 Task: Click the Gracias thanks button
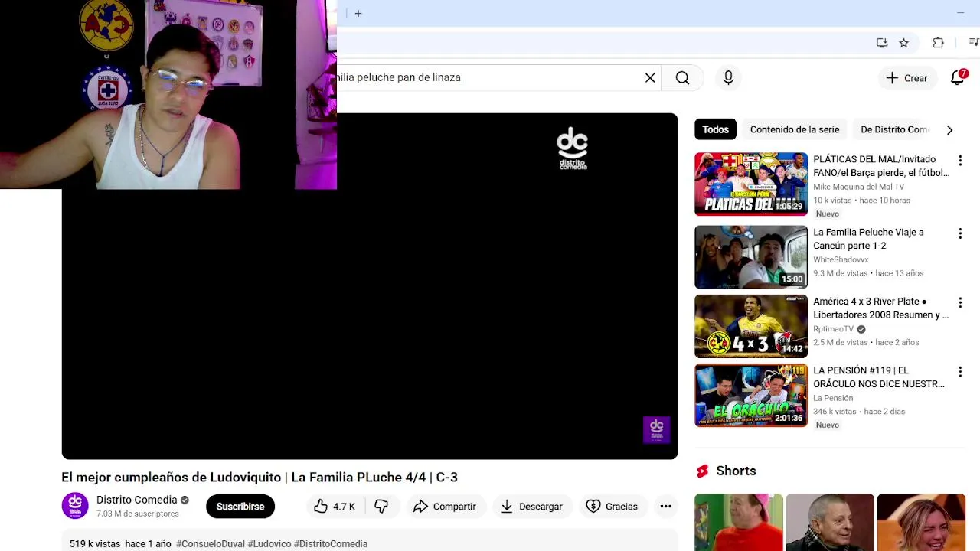click(x=611, y=507)
